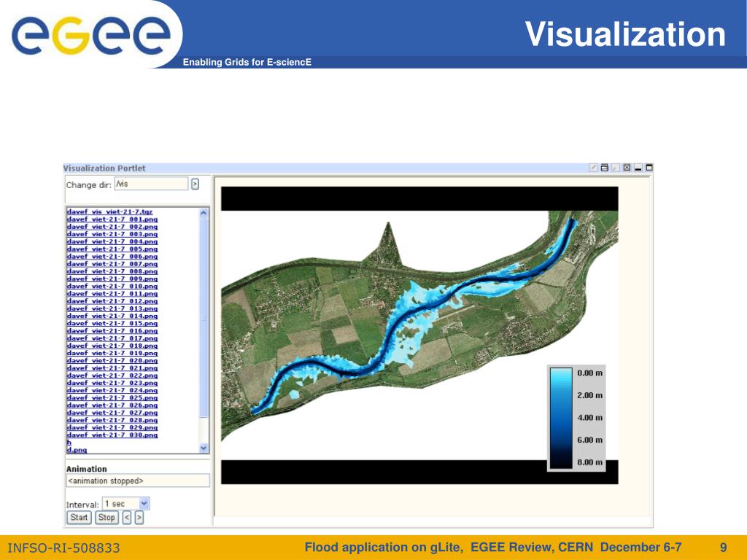This screenshot has width=747, height=560.
Task: Select file davef_viet-21-7_004.png
Action: [x=112, y=241]
